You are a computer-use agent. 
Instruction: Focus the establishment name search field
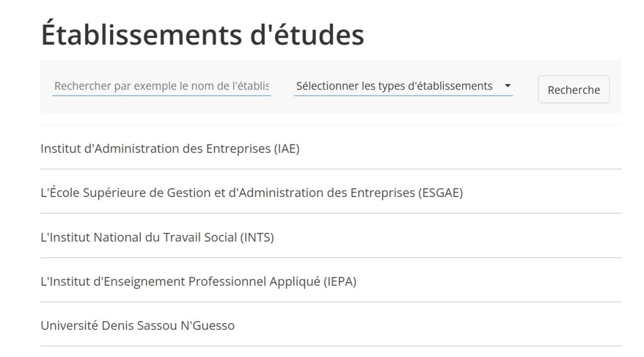click(161, 86)
